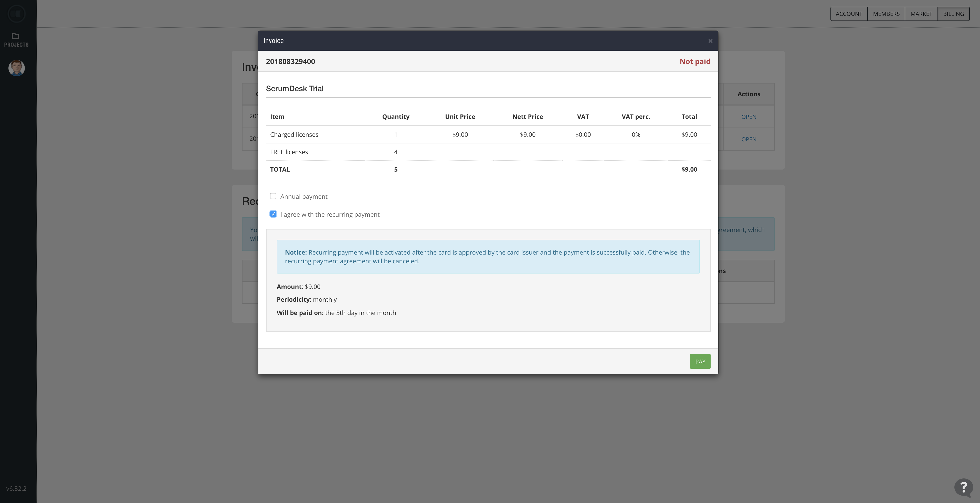The image size is (980, 503).
Task: Click the Notice recurring payment message
Action: [x=488, y=257]
